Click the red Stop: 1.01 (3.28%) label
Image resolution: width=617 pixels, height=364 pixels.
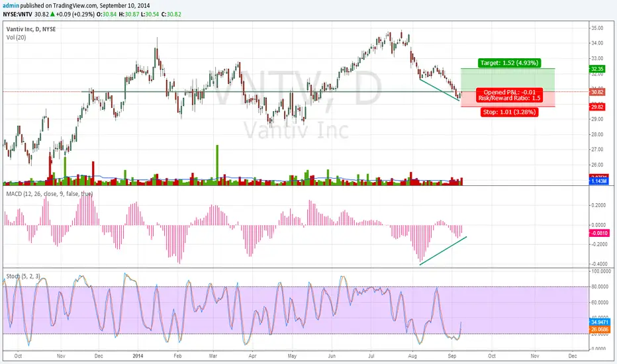pyautogui.click(x=509, y=112)
